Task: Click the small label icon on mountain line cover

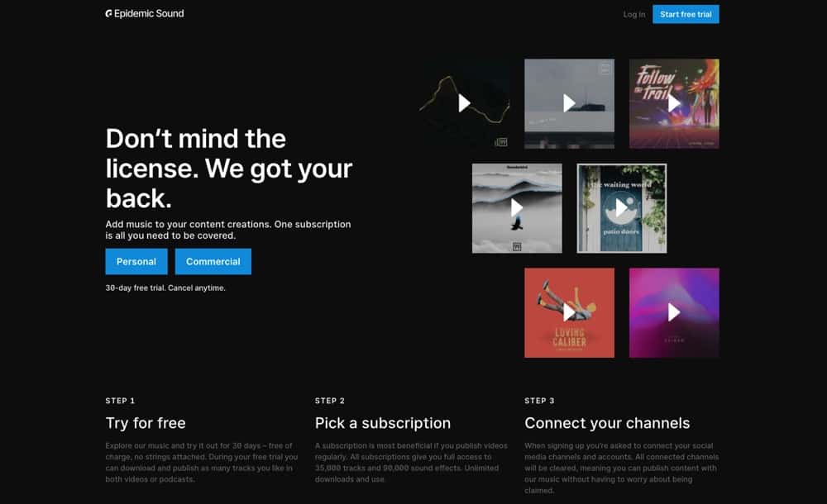Action: coord(501,142)
